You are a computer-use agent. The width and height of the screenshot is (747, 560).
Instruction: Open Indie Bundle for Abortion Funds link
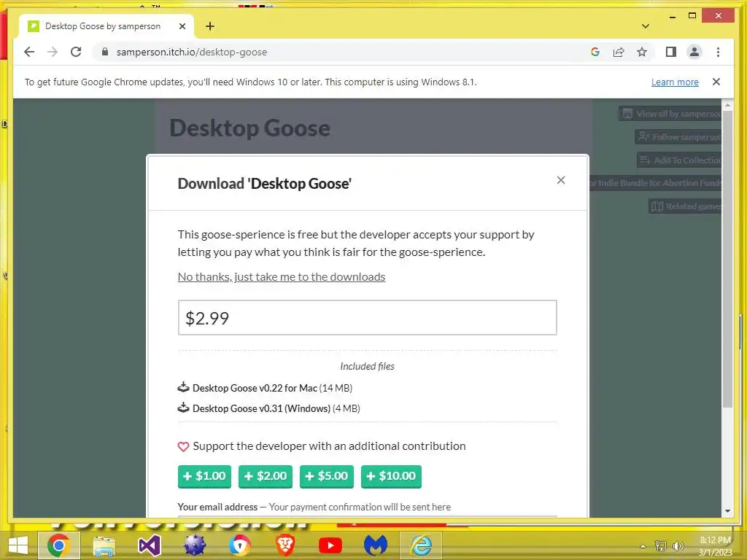(656, 183)
